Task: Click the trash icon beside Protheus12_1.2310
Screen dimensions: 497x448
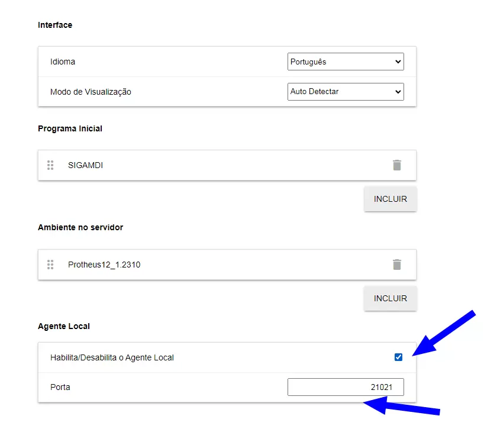Action: (397, 265)
